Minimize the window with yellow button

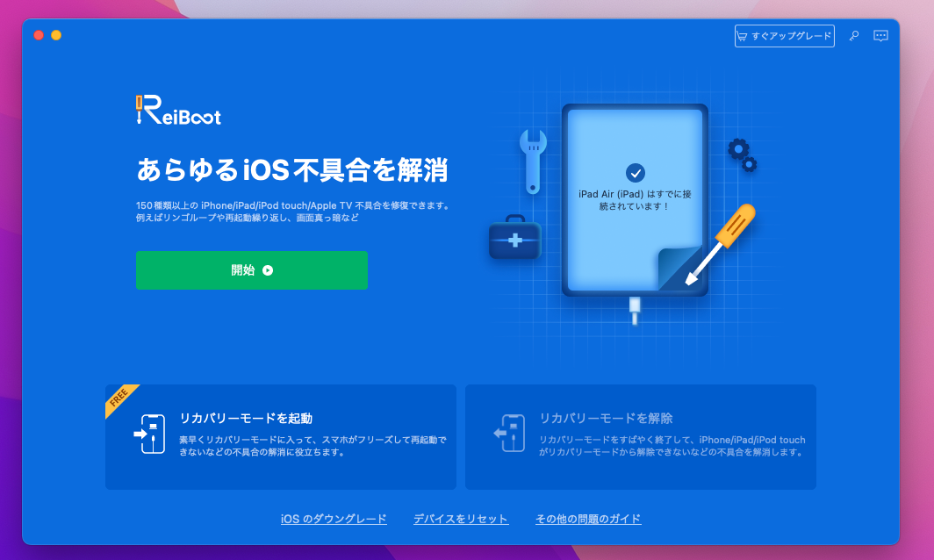[x=56, y=35]
